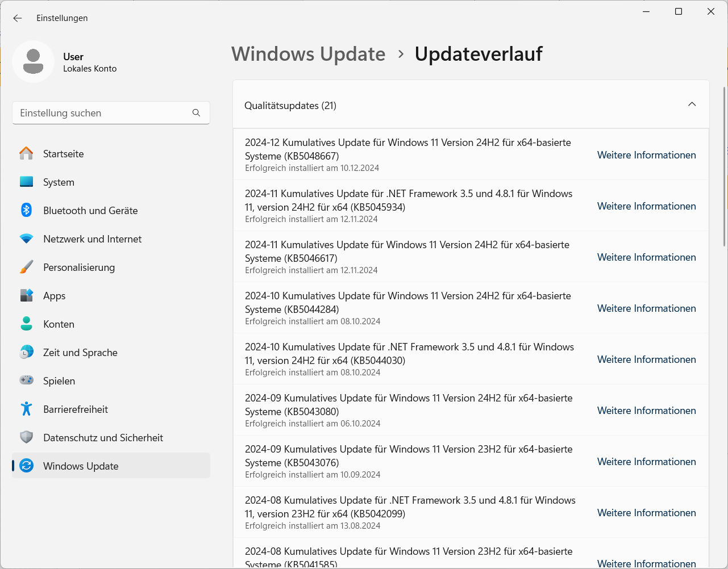Viewport: 728px width, 569px height.
Task: Click the 2024-11 Kumulatives Update KB5046617 title
Action: (x=407, y=252)
